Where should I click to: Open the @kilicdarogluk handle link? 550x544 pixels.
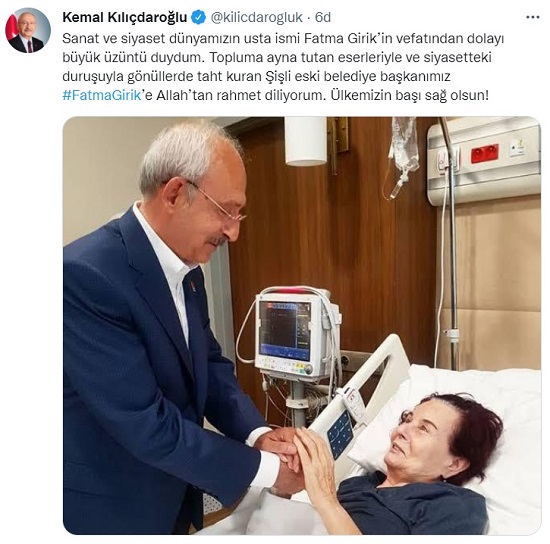[x=256, y=17]
